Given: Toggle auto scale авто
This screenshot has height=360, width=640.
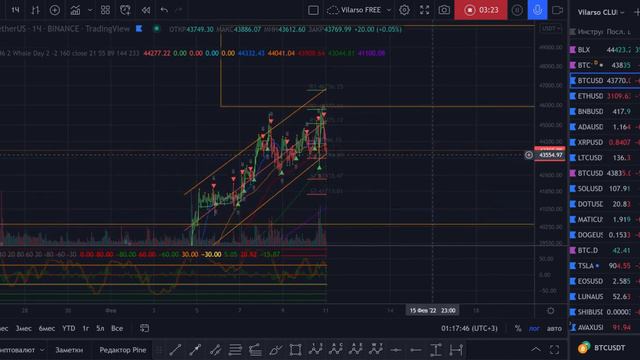Looking at the screenshot, I should [x=554, y=329].
